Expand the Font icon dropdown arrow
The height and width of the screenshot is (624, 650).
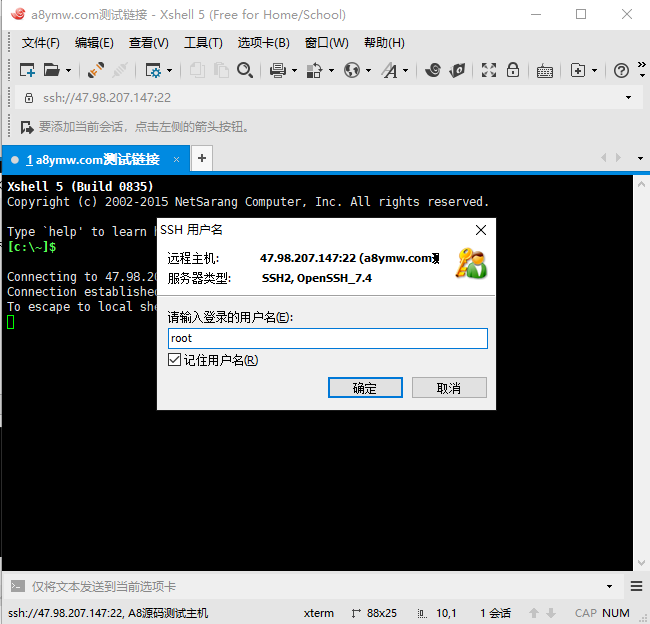pyautogui.click(x=405, y=70)
